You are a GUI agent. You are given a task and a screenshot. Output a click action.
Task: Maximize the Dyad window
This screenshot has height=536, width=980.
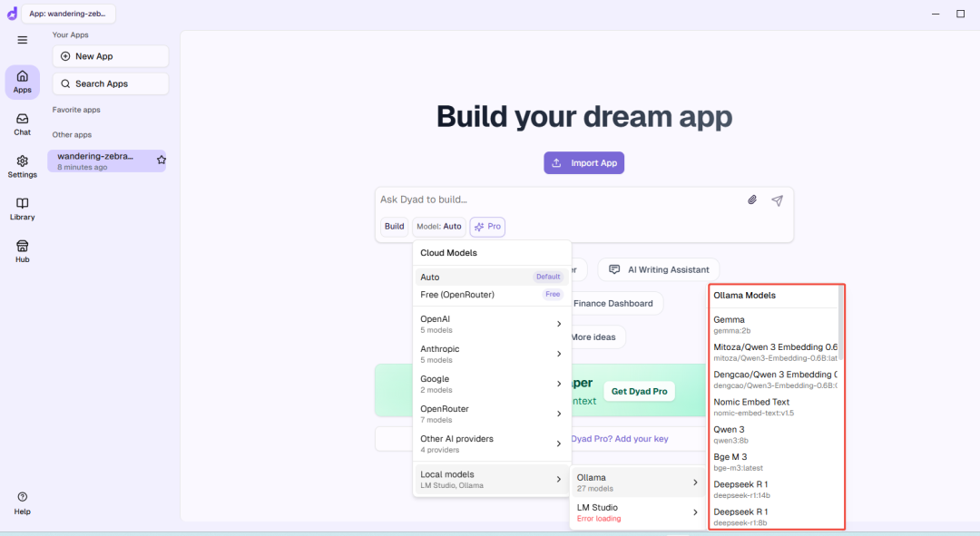coord(961,14)
